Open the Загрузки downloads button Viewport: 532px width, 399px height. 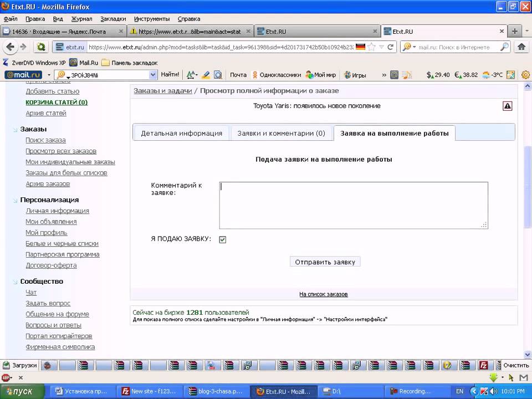click(x=20, y=365)
